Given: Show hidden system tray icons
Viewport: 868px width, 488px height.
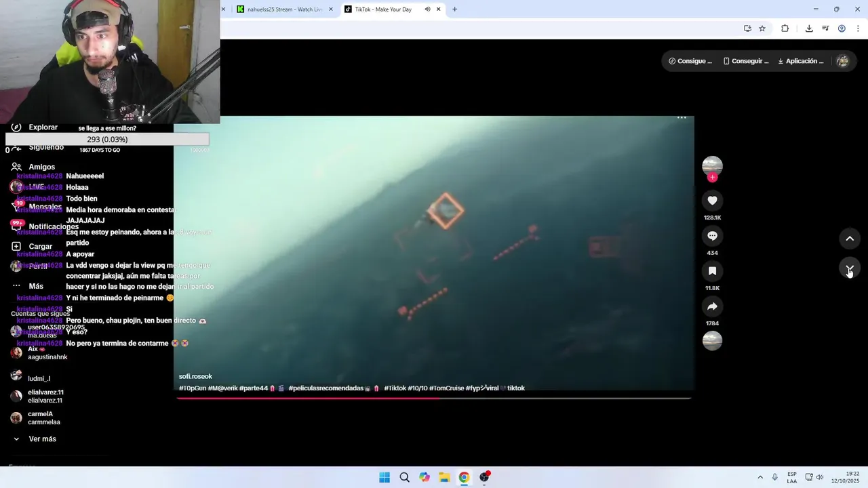Looking at the screenshot, I should coord(759,477).
